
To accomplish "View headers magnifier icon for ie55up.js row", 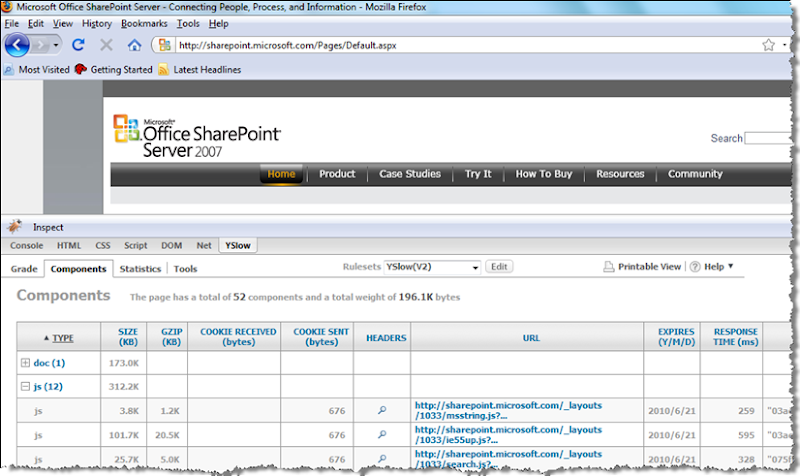I will coord(382,435).
